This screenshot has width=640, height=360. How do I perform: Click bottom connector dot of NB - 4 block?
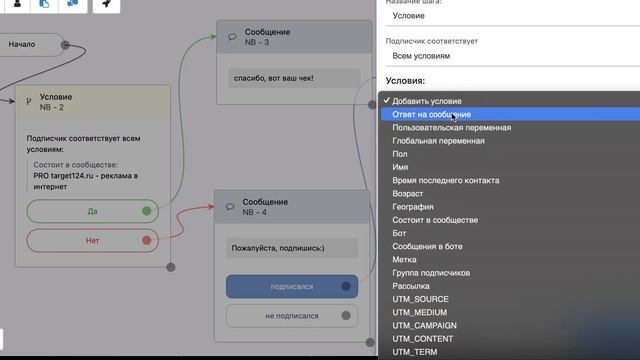[x=370, y=342]
